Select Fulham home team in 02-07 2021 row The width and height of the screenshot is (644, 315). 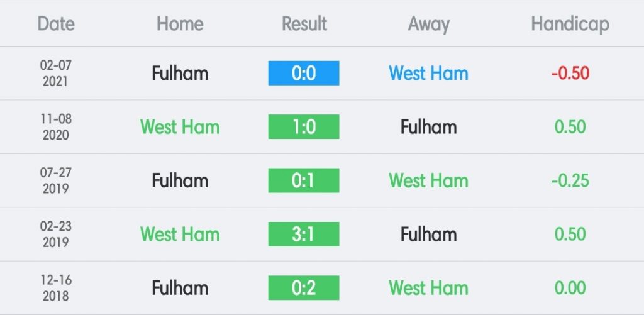pyautogui.click(x=180, y=73)
